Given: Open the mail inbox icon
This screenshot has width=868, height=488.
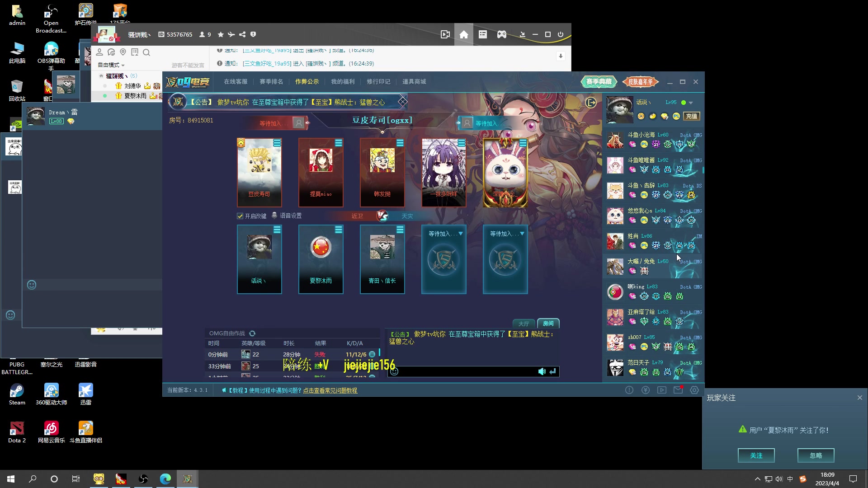Looking at the screenshot, I should 678,390.
